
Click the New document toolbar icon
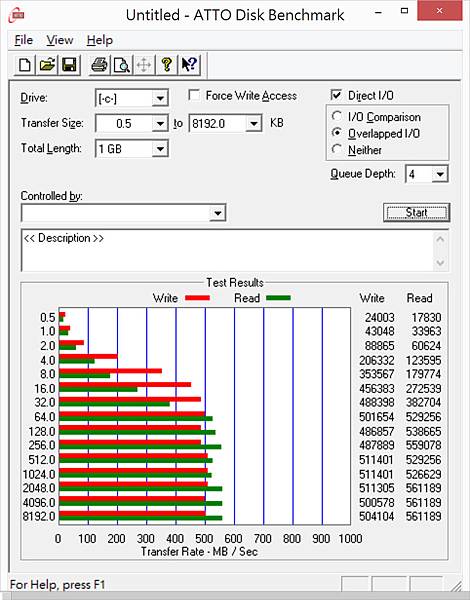(25, 65)
